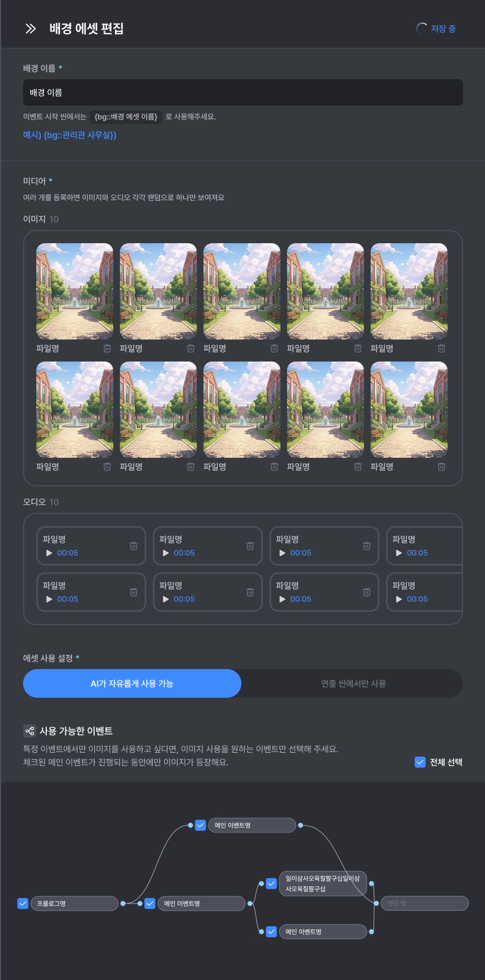Open the example link {bg::관리관 사무실}
485x980 pixels.
click(70, 135)
